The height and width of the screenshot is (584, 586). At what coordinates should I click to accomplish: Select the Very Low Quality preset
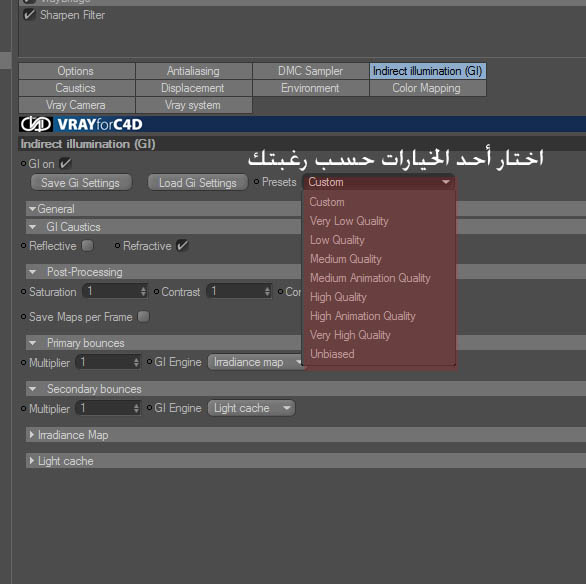tap(379, 221)
